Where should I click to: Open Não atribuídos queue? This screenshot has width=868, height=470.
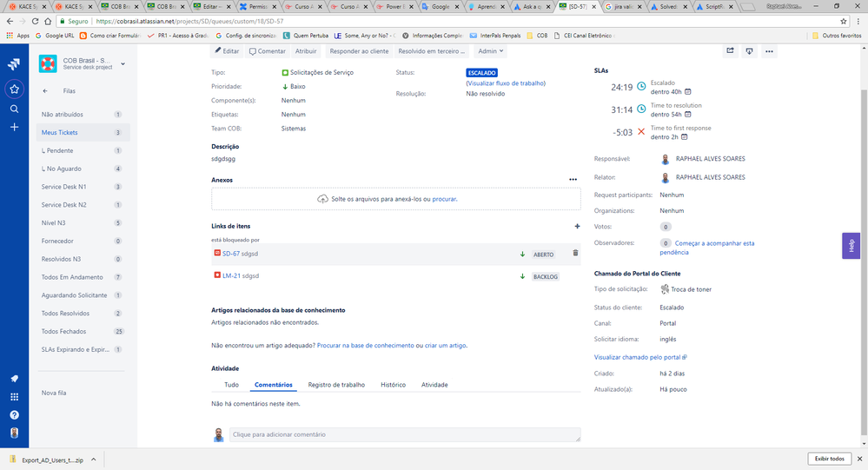pos(82,115)
